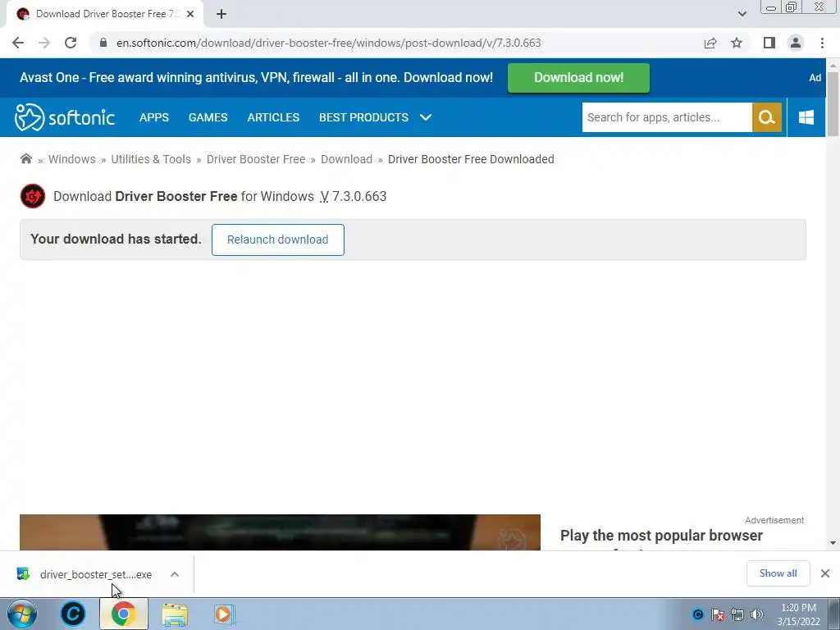Open the Windows Start button
Viewport: 840px width, 630px height.
pyautogui.click(x=22, y=614)
